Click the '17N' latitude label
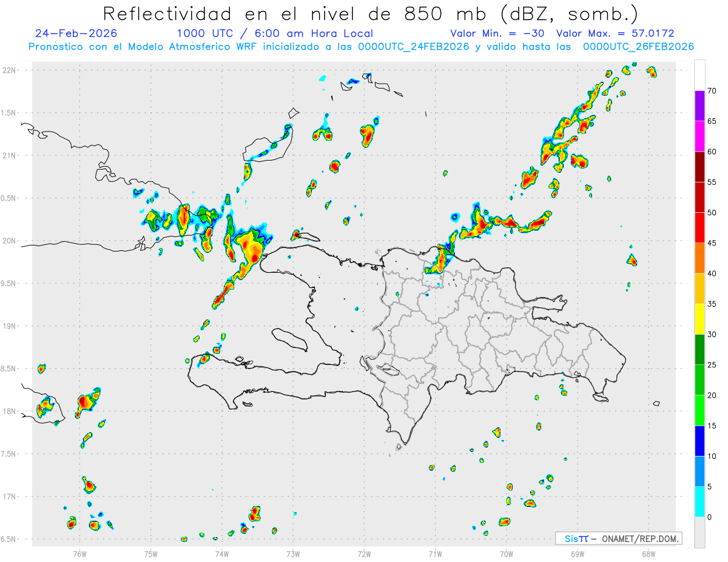 click(9, 497)
